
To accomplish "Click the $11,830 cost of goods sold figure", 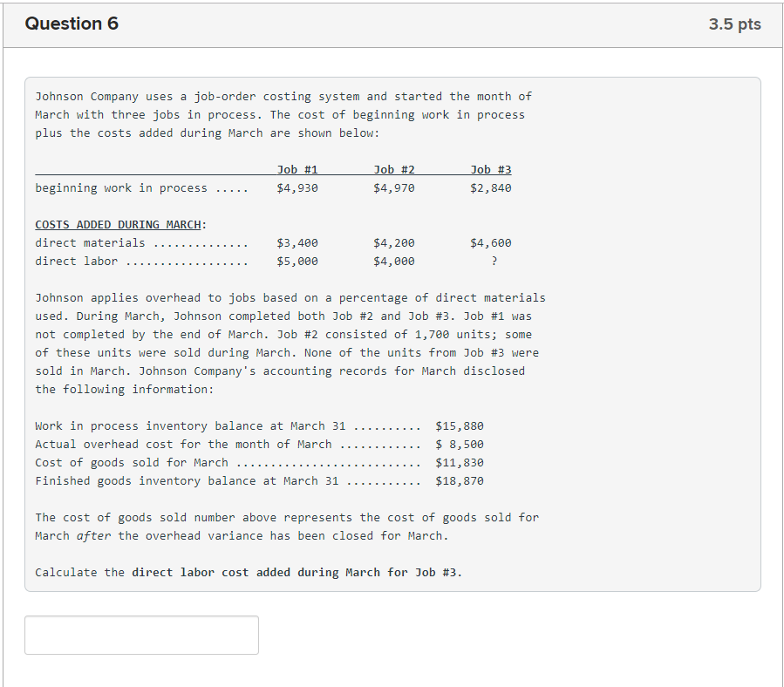I will point(460,462).
